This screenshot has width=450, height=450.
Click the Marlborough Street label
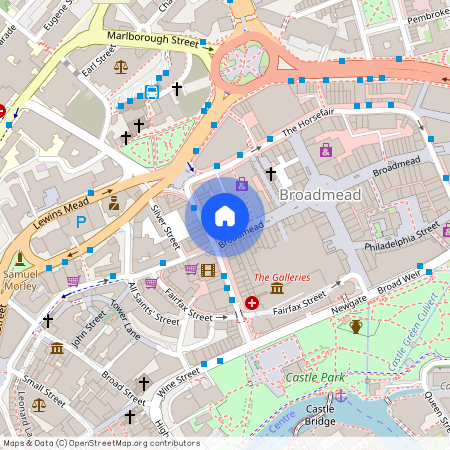pos(153,39)
